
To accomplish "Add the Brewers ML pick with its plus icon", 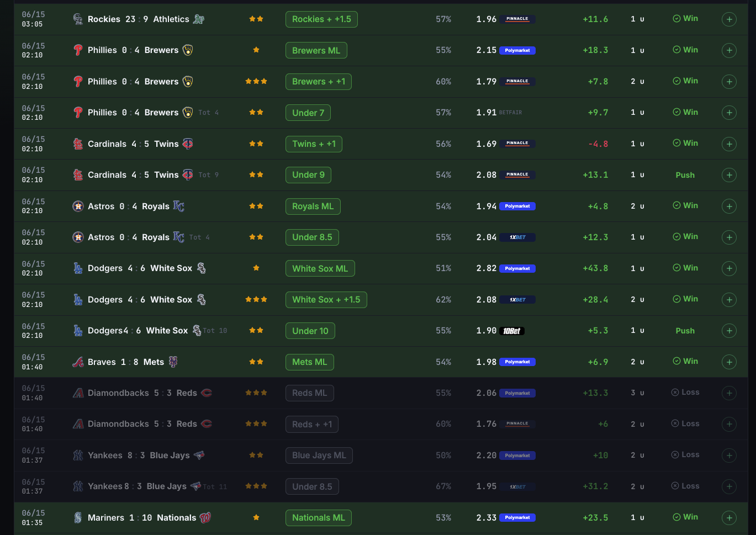I will point(729,50).
